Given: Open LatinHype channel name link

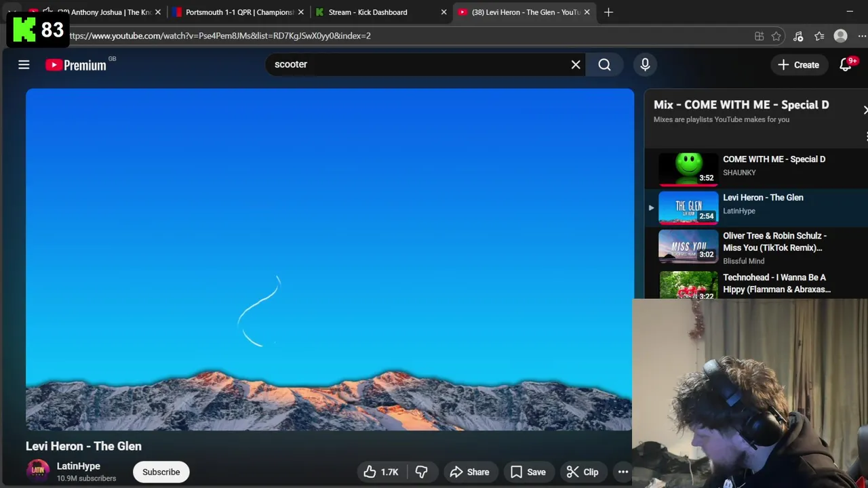Looking at the screenshot, I should coord(79,466).
